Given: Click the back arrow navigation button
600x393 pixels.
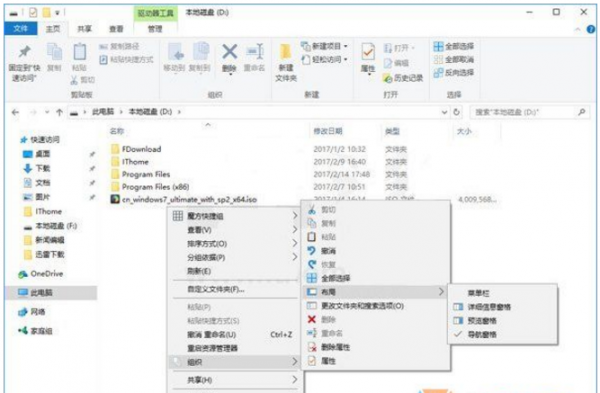Looking at the screenshot, I should (x=15, y=112).
